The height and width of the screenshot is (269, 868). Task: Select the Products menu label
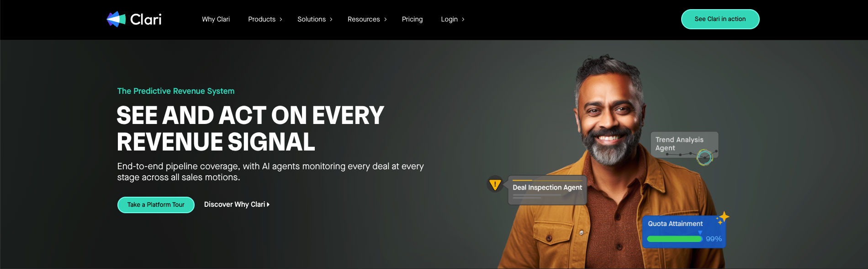[x=262, y=19]
